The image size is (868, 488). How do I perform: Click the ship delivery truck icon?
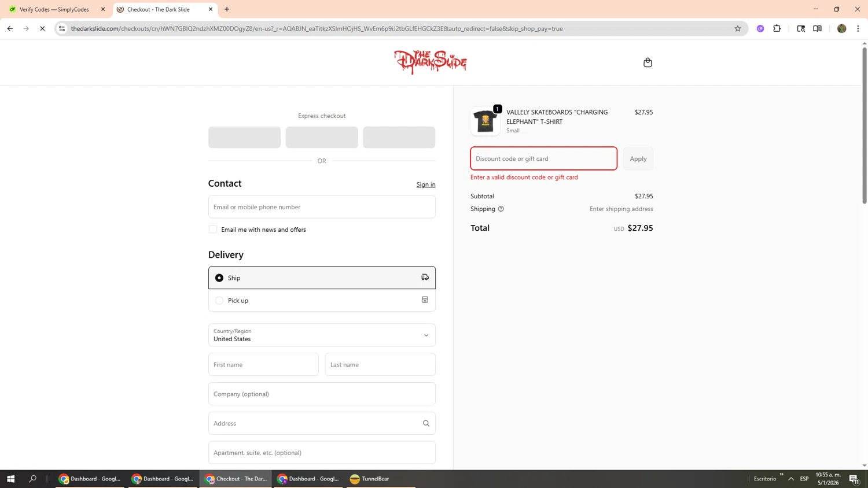(425, 278)
